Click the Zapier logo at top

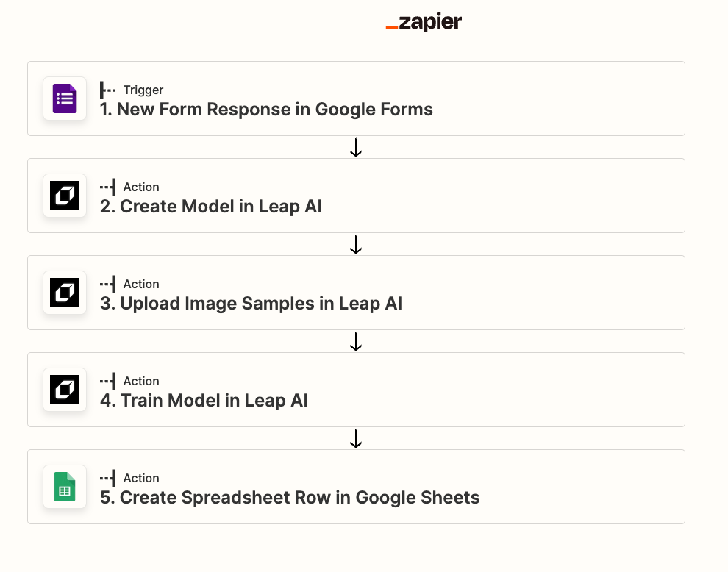point(424,22)
